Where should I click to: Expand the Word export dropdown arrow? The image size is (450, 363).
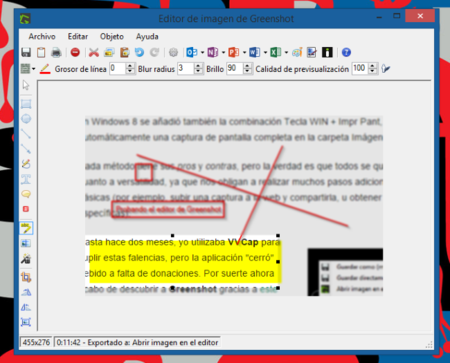(x=265, y=52)
